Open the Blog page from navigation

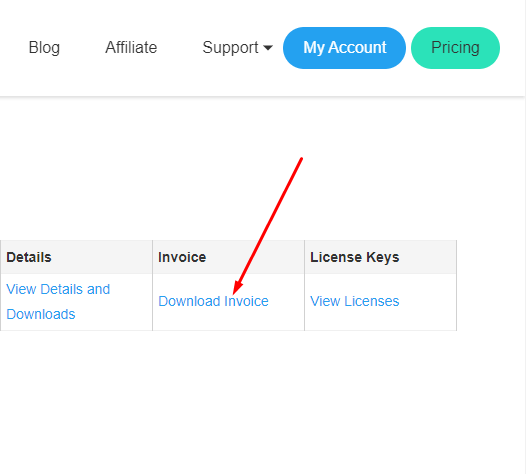(x=44, y=48)
